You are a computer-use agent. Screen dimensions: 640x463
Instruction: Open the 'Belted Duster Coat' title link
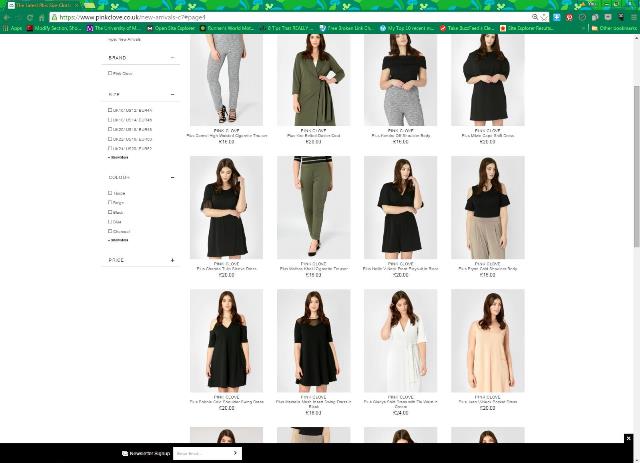(313, 136)
